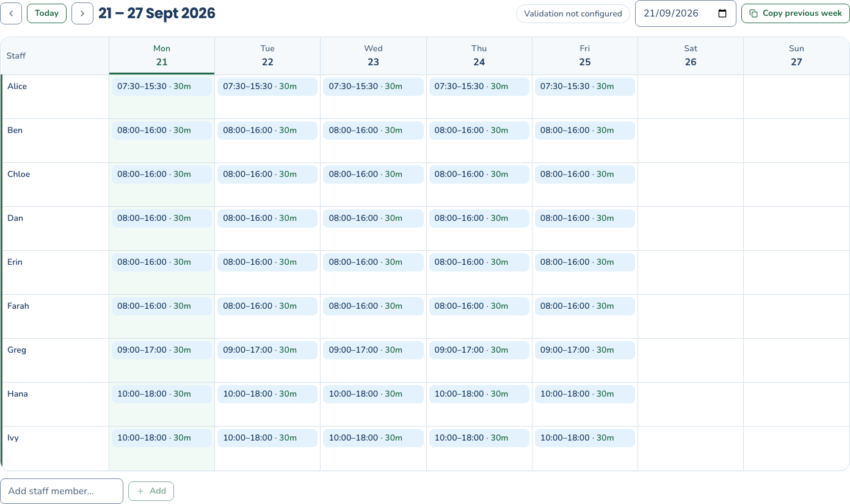Open the calendar picker icon in the date field
Image resolution: width=850 pixels, height=504 pixels.
(722, 13)
